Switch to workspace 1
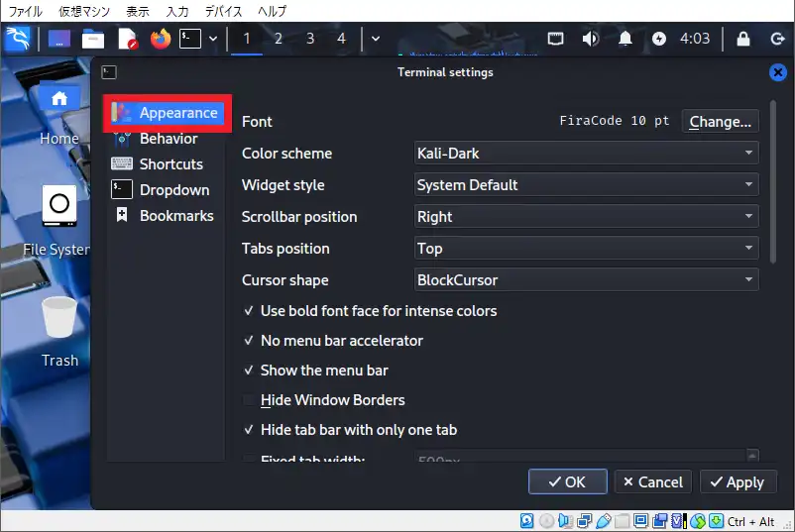795x532 pixels. [247, 39]
